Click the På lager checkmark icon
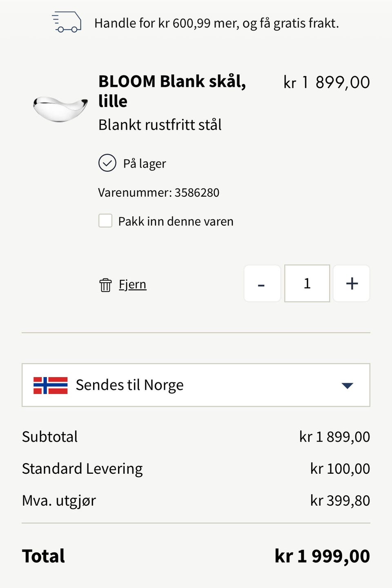The height and width of the screenshot is (588, 392). [x=107, y=163]
